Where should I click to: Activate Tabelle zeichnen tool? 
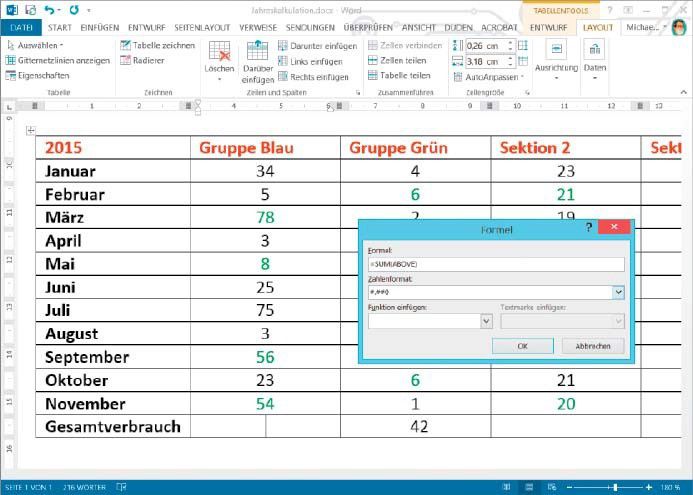158,45
